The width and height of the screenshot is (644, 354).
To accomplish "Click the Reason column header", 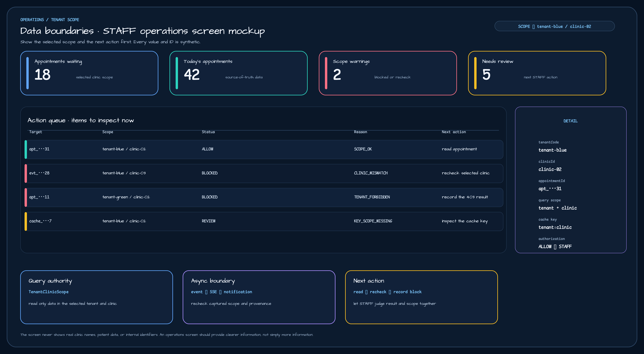I will coord(360,132).
